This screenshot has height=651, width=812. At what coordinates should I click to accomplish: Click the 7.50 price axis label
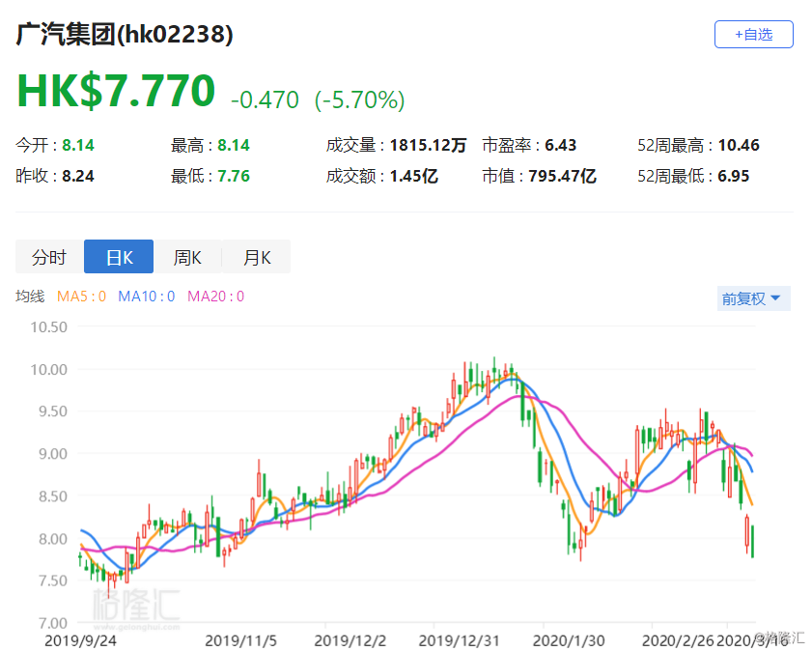coord(53,580)
